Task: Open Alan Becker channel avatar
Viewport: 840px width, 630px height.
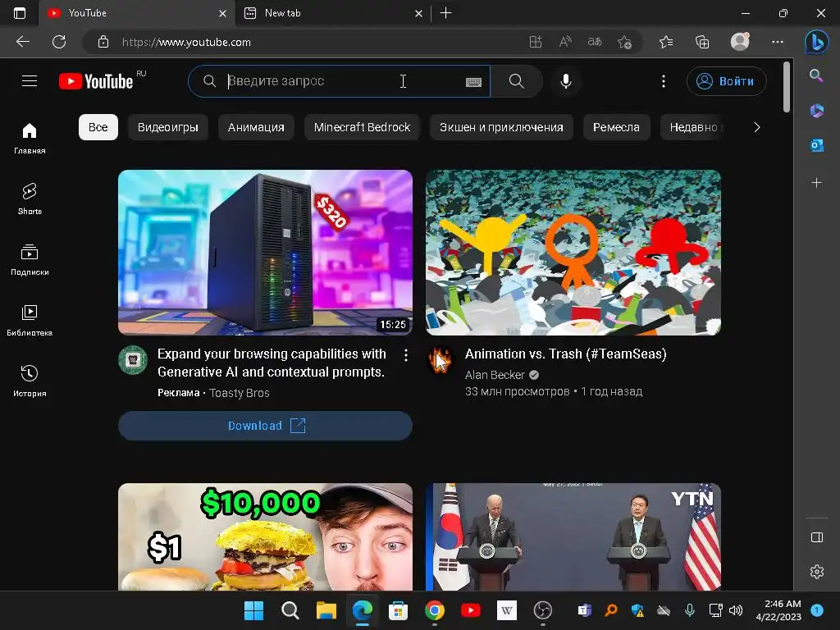Action: (441, 360)
